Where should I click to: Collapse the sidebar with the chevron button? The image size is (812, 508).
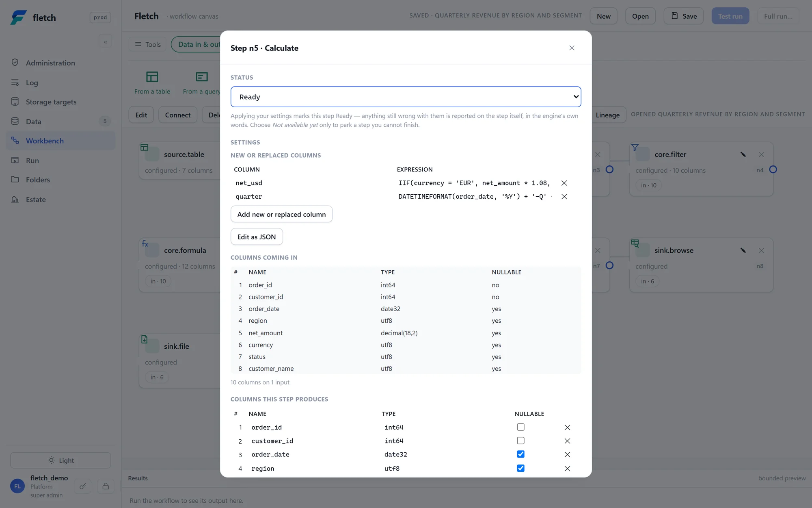[106, 41]
